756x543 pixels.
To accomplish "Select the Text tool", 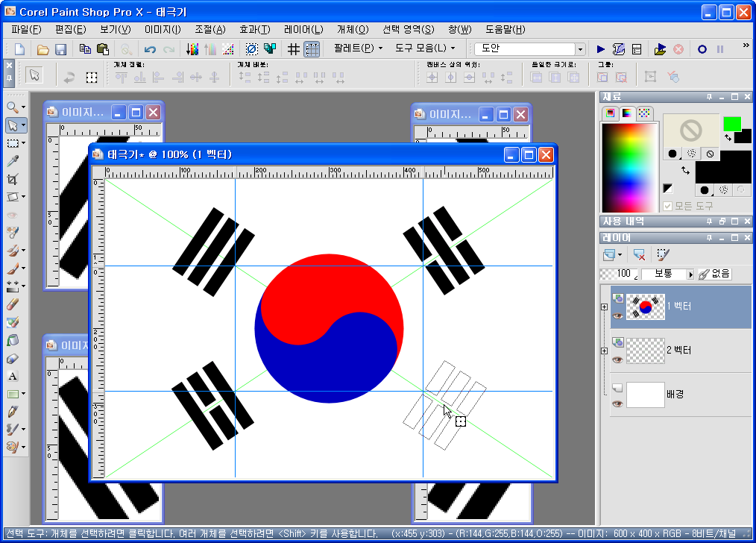I will click(x=12, y=376).
